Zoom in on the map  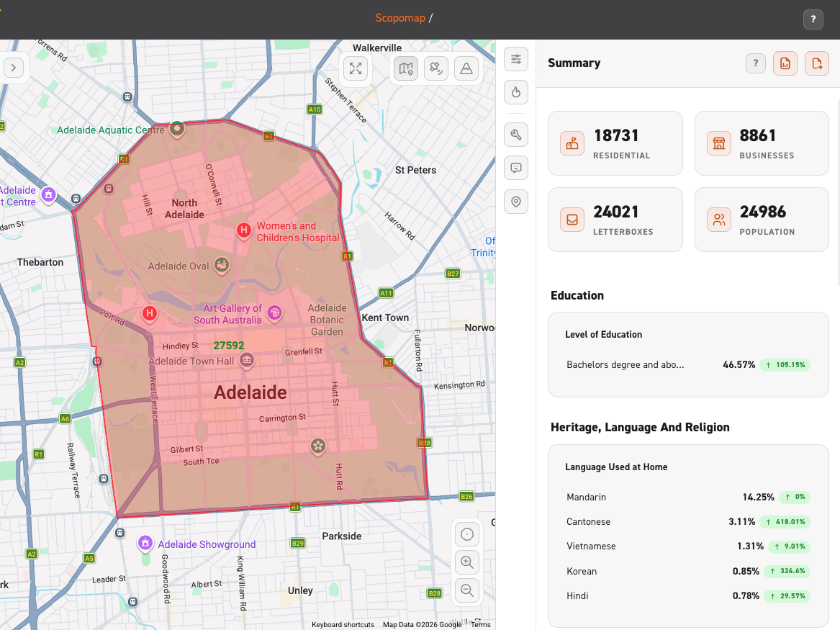click(x=466, y=562)
